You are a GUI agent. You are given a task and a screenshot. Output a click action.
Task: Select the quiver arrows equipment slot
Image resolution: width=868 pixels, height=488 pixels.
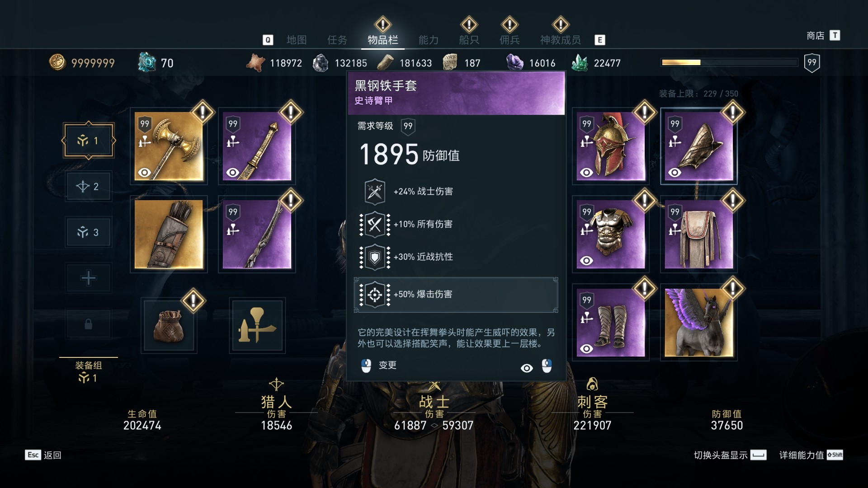(169, 234)
